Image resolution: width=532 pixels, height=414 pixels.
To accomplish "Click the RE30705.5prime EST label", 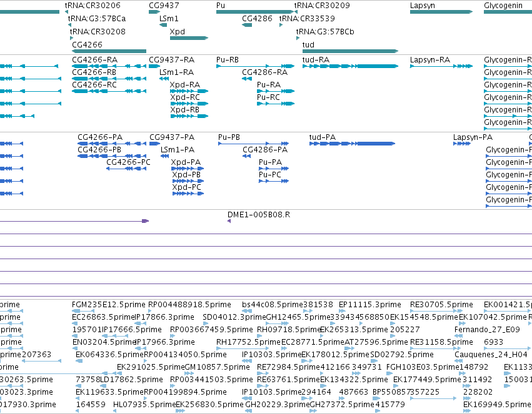I will pos(441,305).
